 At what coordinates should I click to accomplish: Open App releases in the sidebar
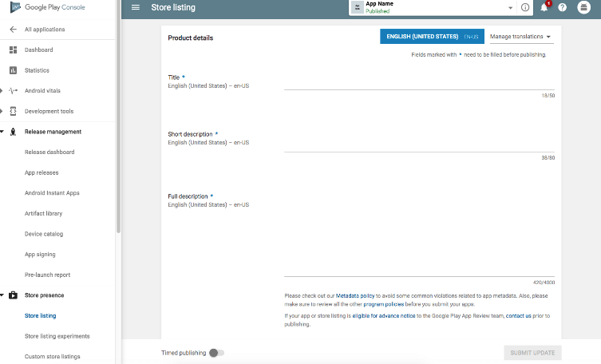[42, 172]
